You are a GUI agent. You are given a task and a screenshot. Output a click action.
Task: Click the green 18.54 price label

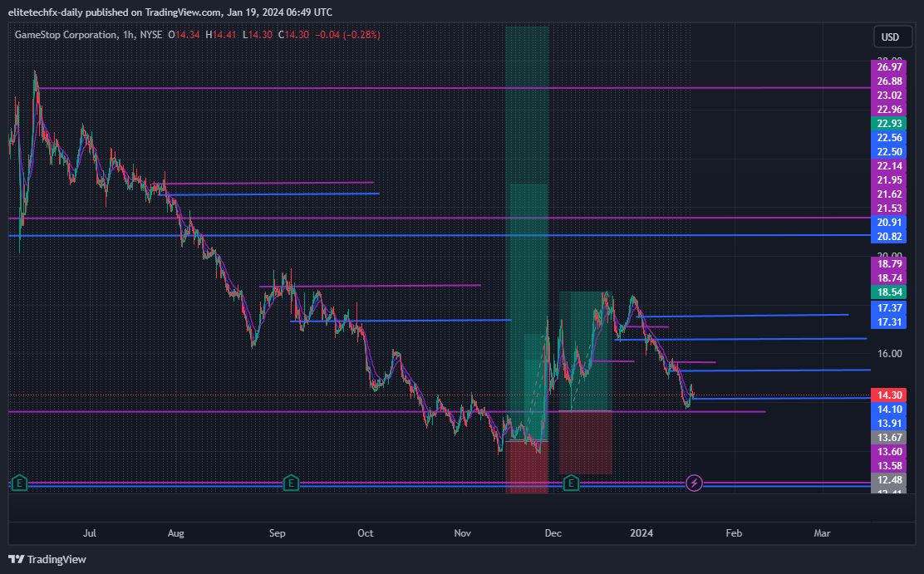(889, 292)
